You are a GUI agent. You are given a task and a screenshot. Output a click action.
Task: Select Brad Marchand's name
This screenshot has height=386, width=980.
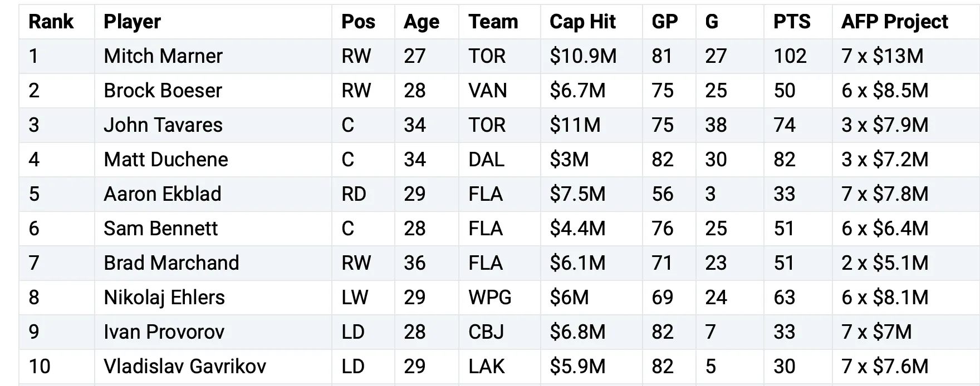click(171, 263)
